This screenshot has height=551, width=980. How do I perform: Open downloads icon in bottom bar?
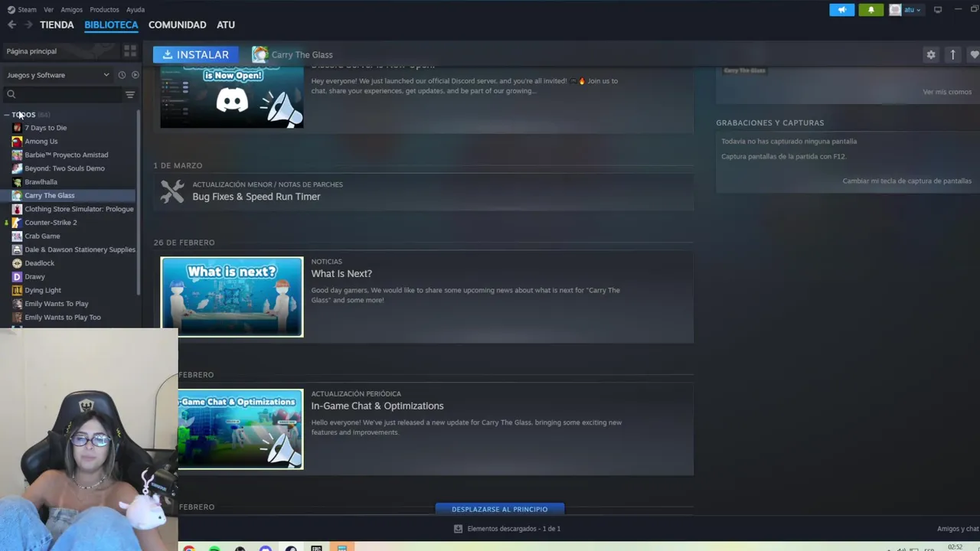(x=458, y=529)
